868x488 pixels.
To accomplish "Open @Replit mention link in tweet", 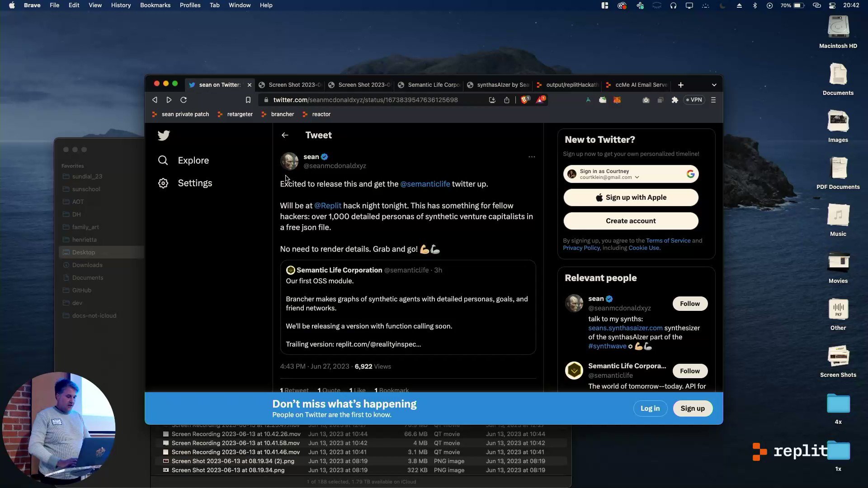I will pos(328,206).
